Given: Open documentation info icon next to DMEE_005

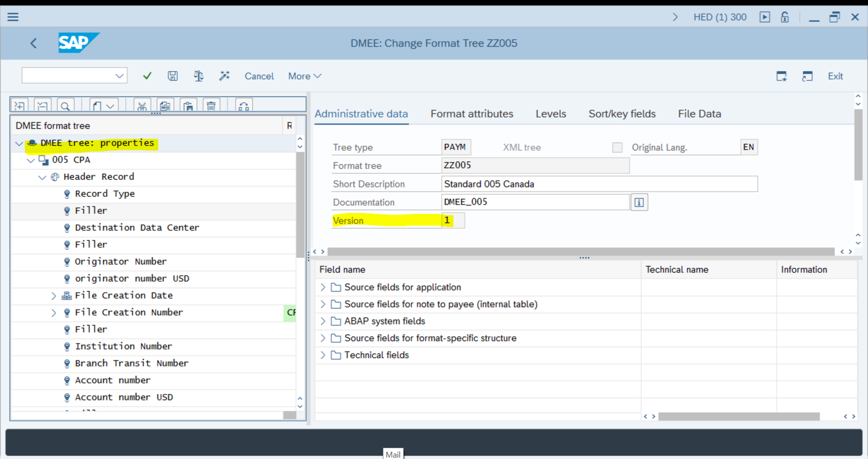Looking at the screenshot, I should 639,203.
